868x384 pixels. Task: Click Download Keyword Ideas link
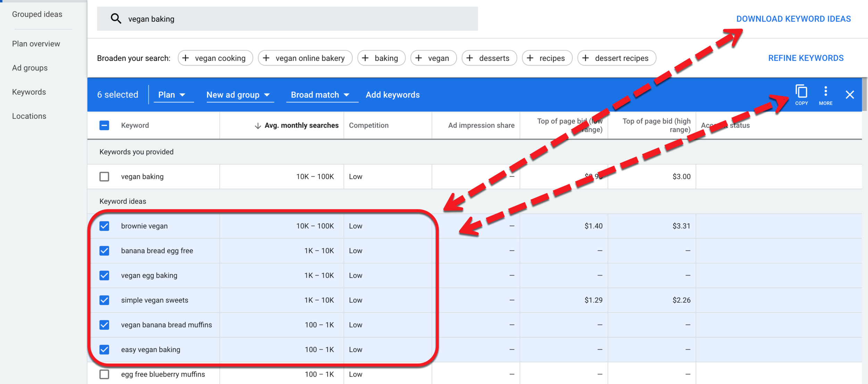(x=793, y=19)
